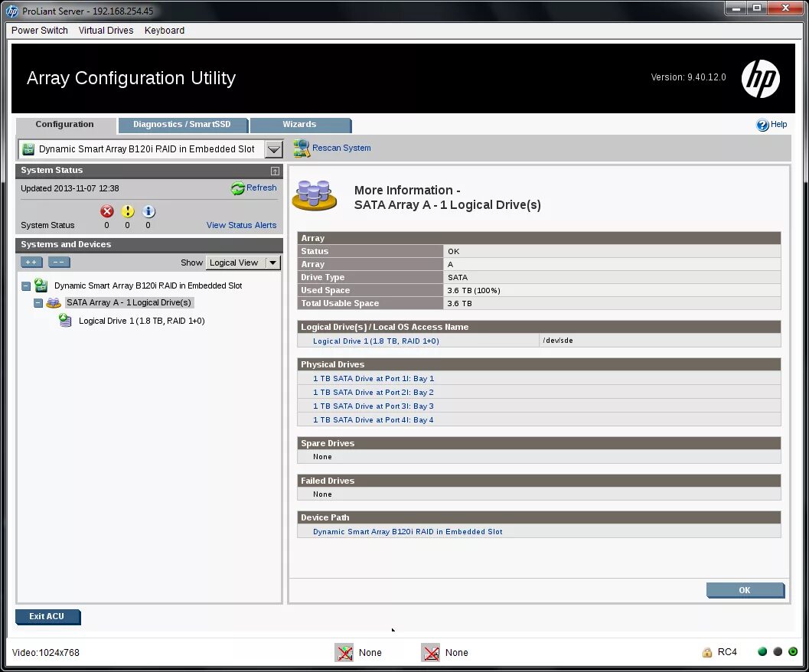This screenshot has width=809, height=672.
Task: Collapse the SATA Array A node
Action: pos(38,303)
